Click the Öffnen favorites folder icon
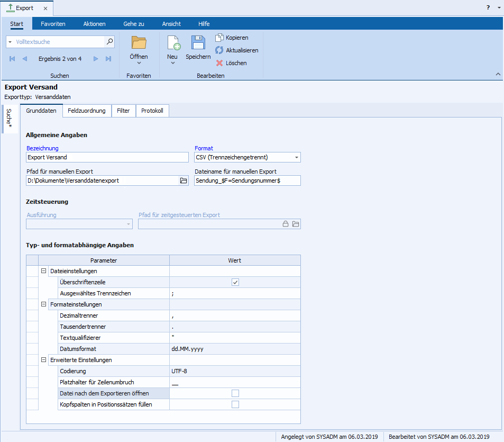Viewport: 504px width, 442px height. click(139, 43)
